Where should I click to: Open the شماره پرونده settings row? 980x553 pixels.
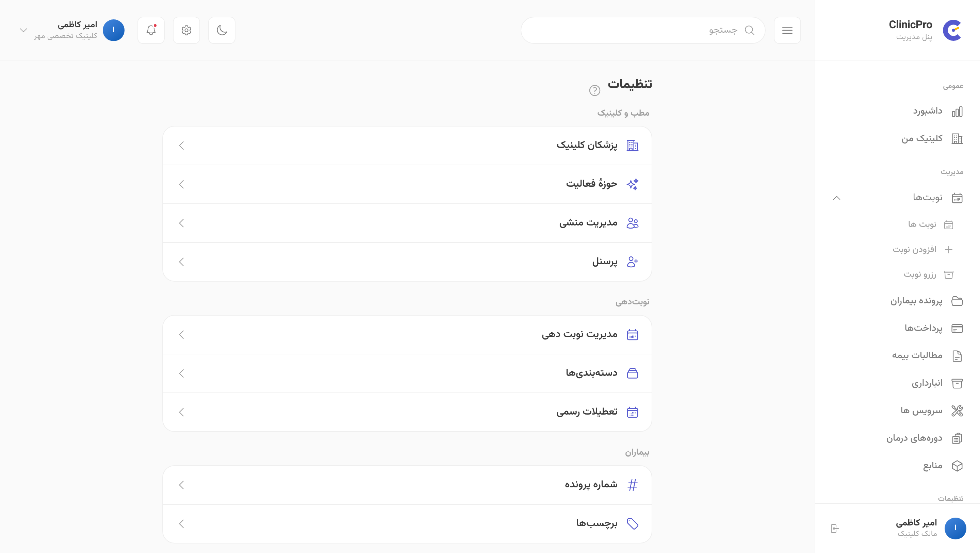point(407,485)
